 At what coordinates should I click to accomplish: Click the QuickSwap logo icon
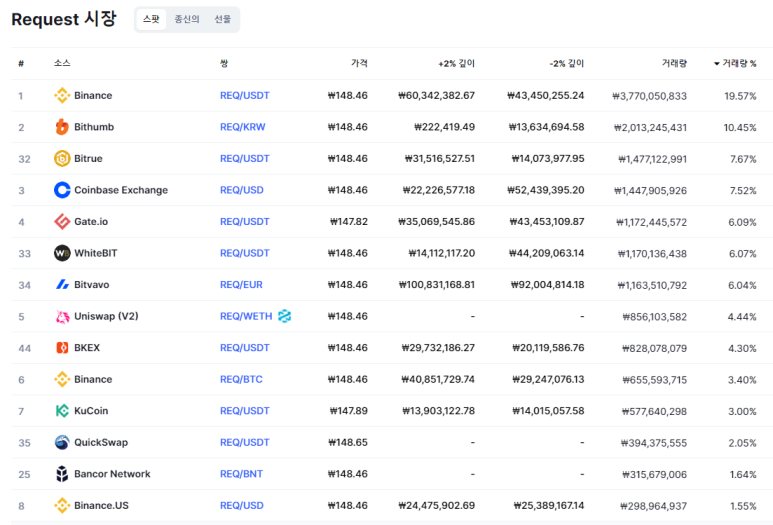tap(62, 442)
